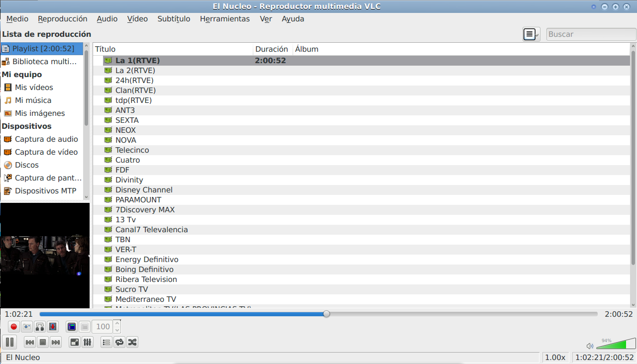Image resolution: width=637 pixels, height=364 pixels.
Task: Click the Buscar search field
Action: point(591,34)
